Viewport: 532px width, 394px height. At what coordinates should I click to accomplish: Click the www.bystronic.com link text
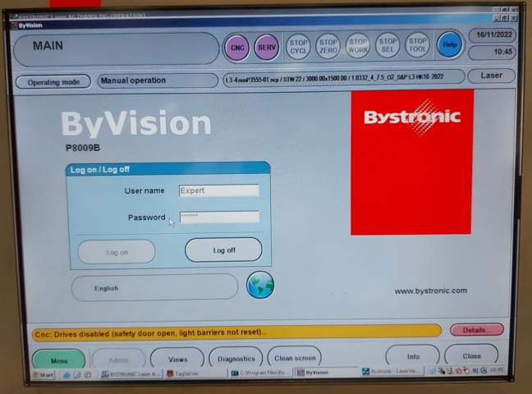click(430, 291)
